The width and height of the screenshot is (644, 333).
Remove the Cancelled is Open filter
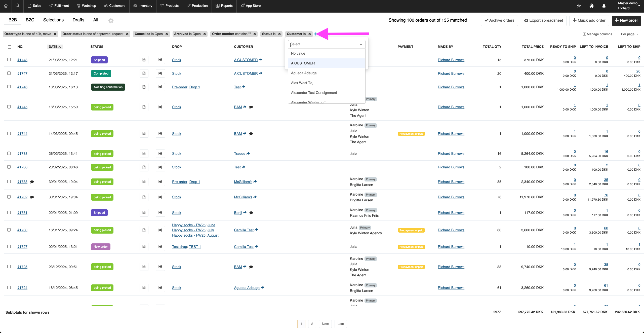click(x=167, y=34)
